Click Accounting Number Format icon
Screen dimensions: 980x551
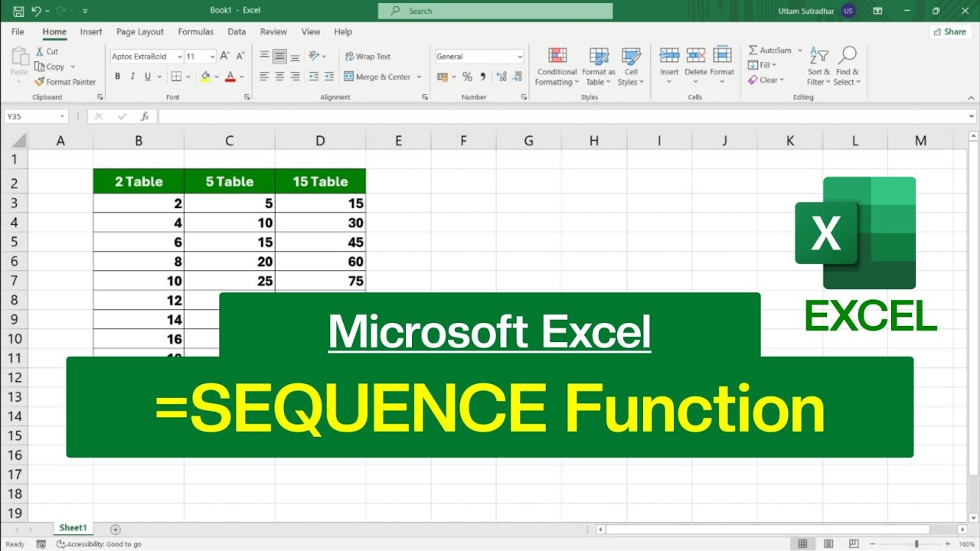tap(443, 77)
